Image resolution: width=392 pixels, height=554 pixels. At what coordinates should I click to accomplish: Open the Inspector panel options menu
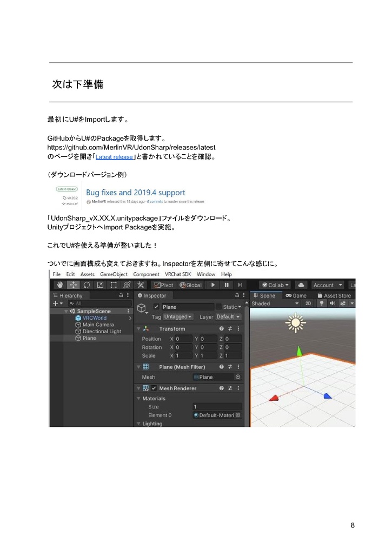point(244,295)
